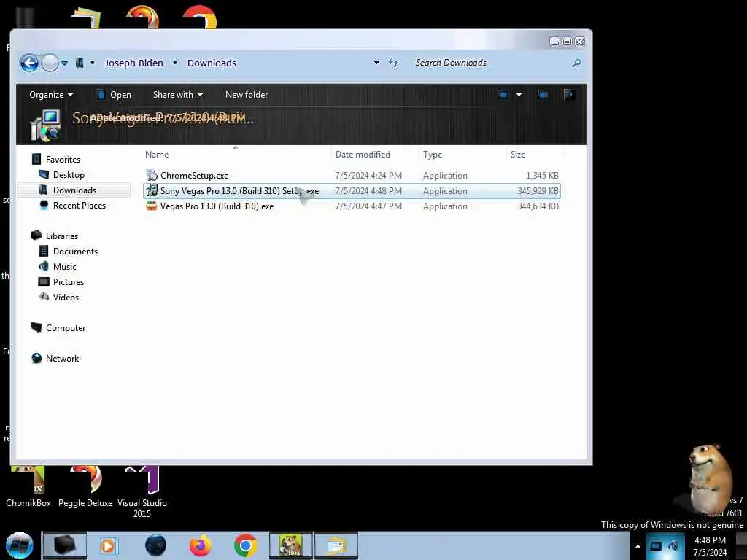This screenshot has width=747, height=560.
Task: Select Joseph Biden in the address bar
Action: tap(133, 63)
